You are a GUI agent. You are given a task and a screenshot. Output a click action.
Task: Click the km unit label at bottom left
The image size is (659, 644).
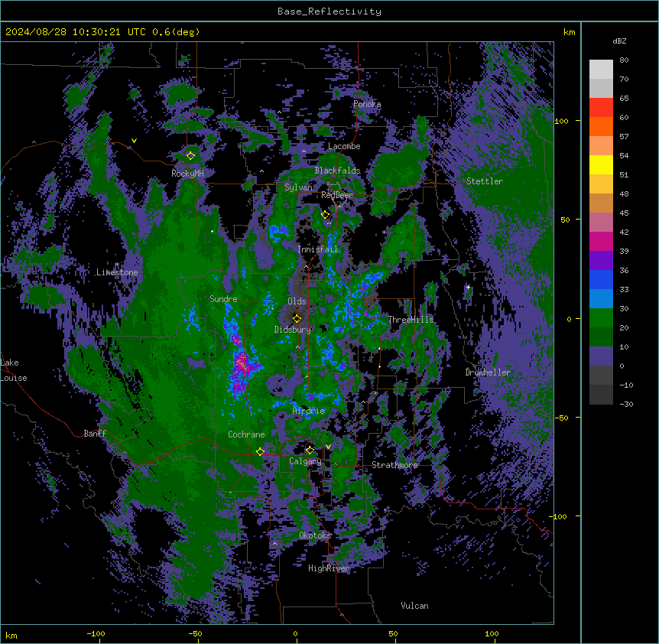coord(11,636)
